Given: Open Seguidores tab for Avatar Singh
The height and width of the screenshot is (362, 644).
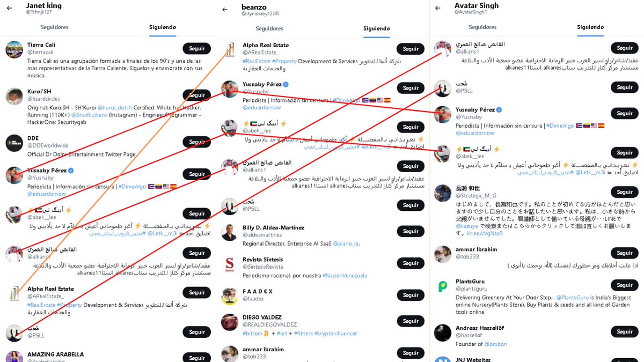Looking at the screenshot, I should [x=482, y=27].
